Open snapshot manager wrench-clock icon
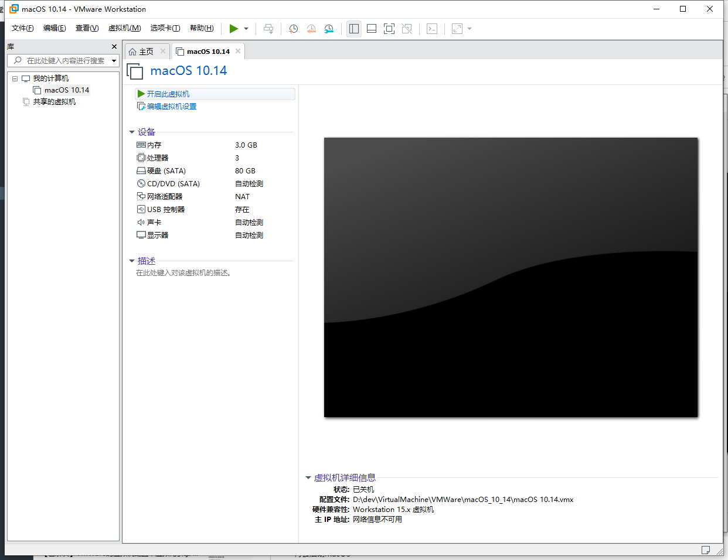This screenshot has height=560, width=728. (329, 29)
